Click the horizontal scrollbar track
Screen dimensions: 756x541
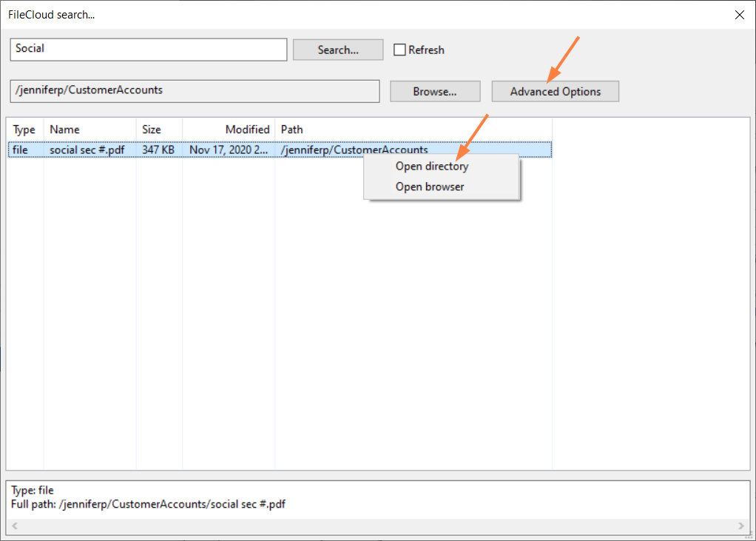tap(377, 526)
